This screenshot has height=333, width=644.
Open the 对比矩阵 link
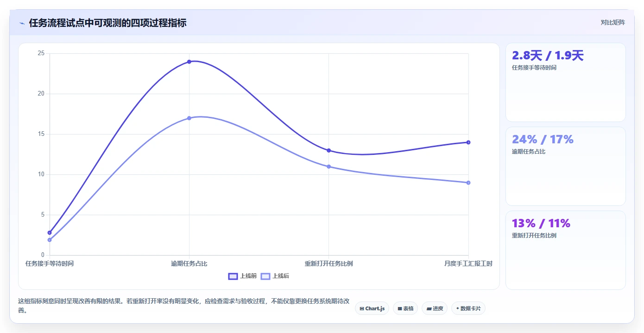click(x=612, y=23)
